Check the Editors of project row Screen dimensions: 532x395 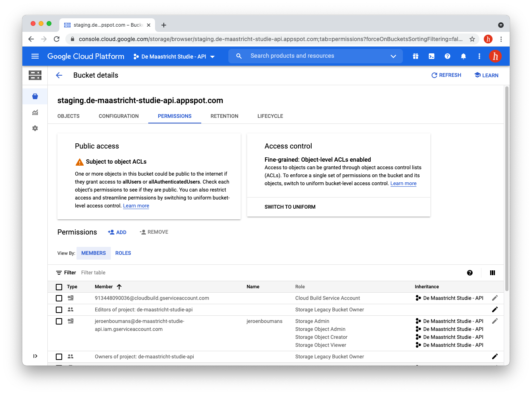pos(59,310)
